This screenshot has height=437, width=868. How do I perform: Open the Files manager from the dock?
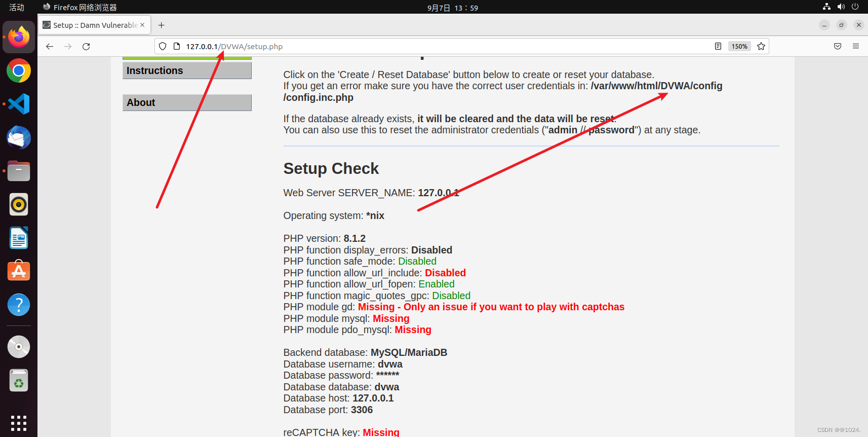point(19,171)
